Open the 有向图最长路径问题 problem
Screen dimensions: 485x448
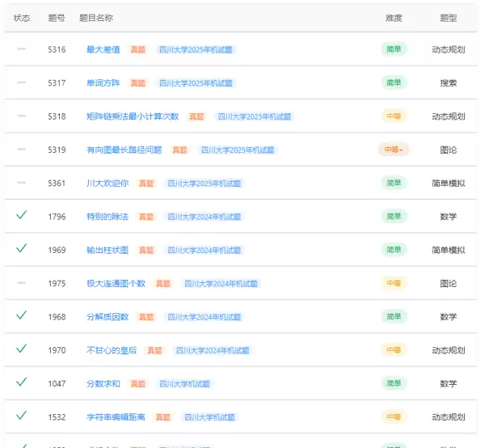click(124, 150)
